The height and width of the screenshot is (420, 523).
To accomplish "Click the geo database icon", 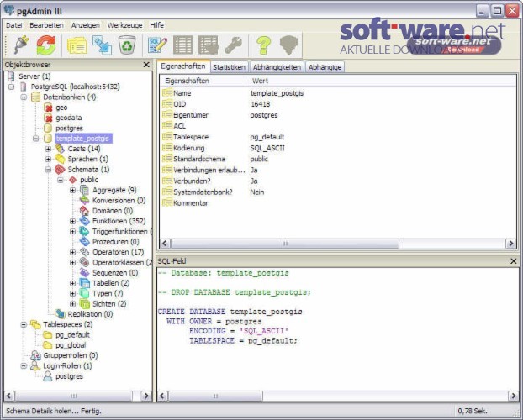I will click(x=49, y=108).
